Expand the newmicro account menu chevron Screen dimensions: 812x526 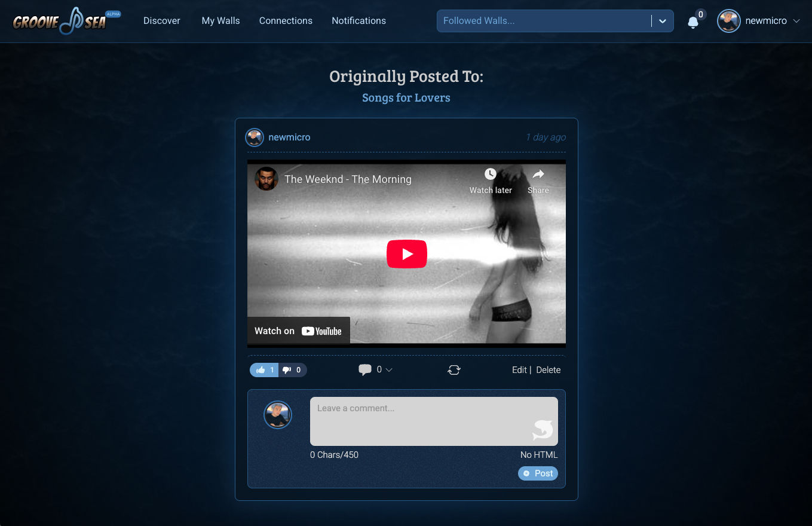(796, 21)
